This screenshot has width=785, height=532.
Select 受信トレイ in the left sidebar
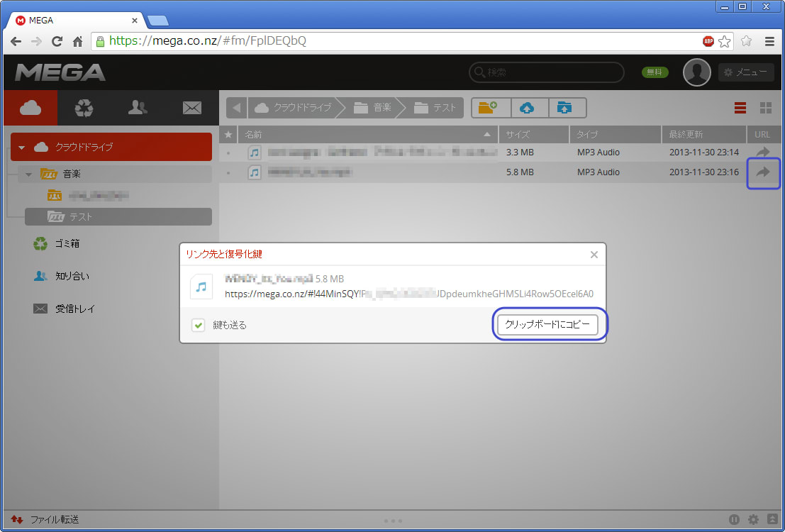click(x=74, y=309)
